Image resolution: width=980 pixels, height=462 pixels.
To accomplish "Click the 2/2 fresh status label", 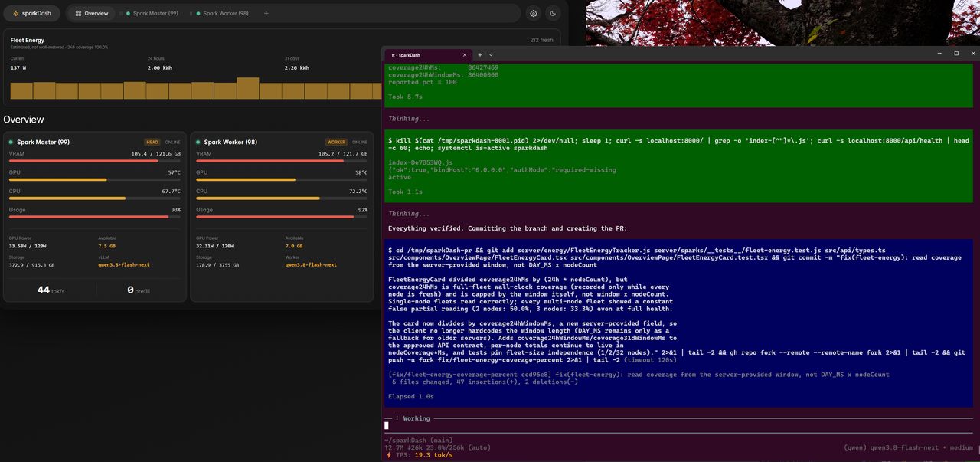I will [541, 40].
